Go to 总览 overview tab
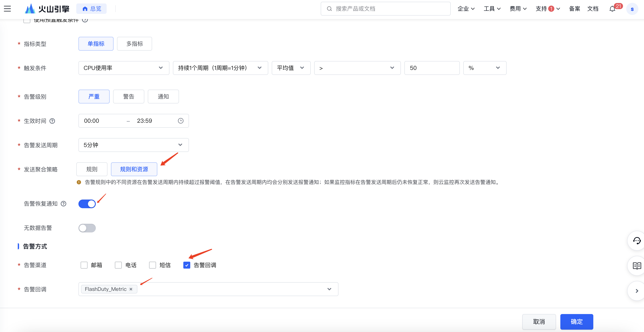The width and height of the screenshot is (644, 332). [x=91, y=9]
